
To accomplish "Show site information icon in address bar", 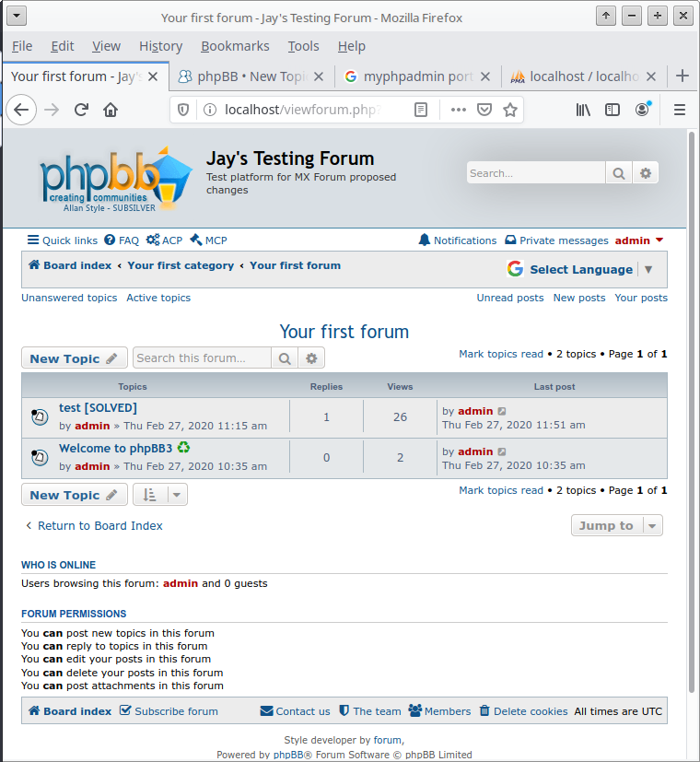I will (210, 110).
